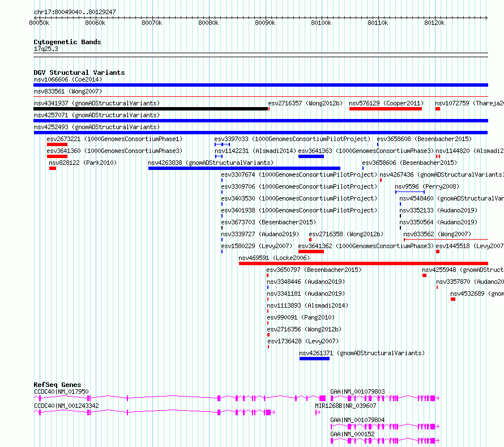The width and height of the screenshot is (504, 447).
Task: Click the red nsv576129 (Cooper2011) bar
Action: [x=386, y=109]
